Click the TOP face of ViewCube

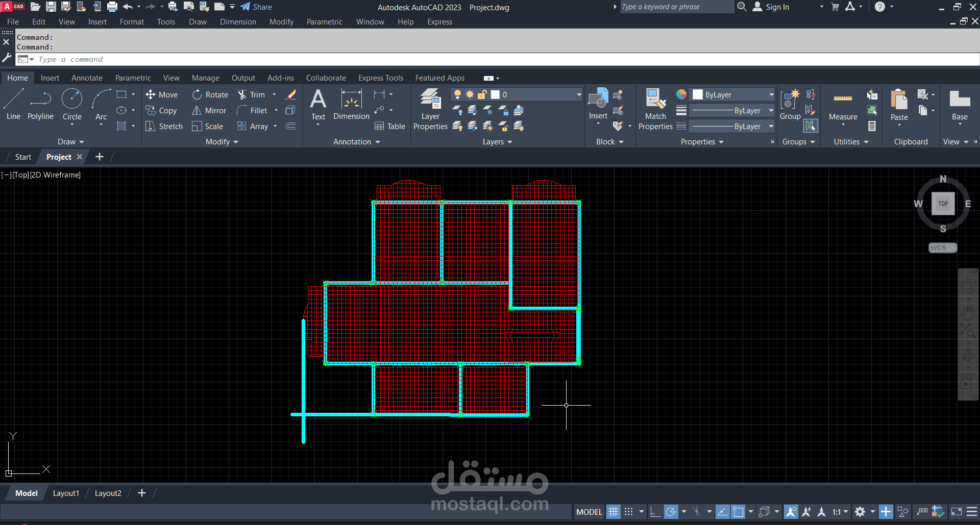pyautogui.click(x=943, y=204)
